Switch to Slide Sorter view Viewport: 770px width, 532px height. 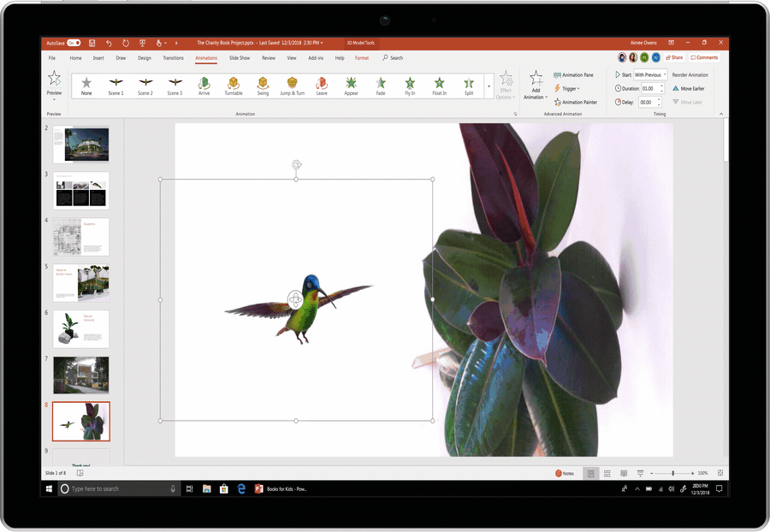(607, 472)
